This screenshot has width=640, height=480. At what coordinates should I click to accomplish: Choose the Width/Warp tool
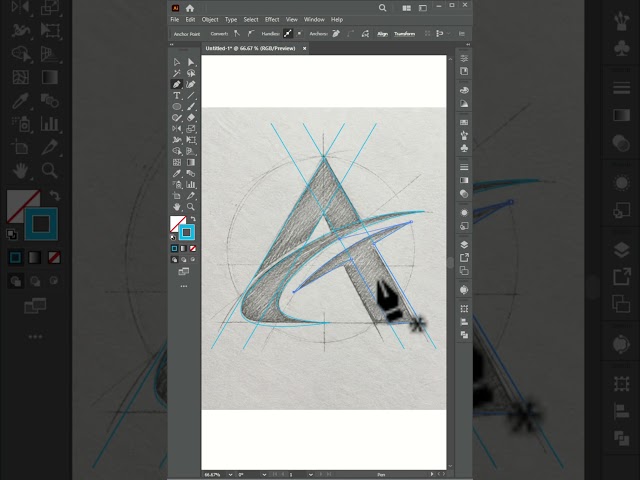tap(177, 140)
